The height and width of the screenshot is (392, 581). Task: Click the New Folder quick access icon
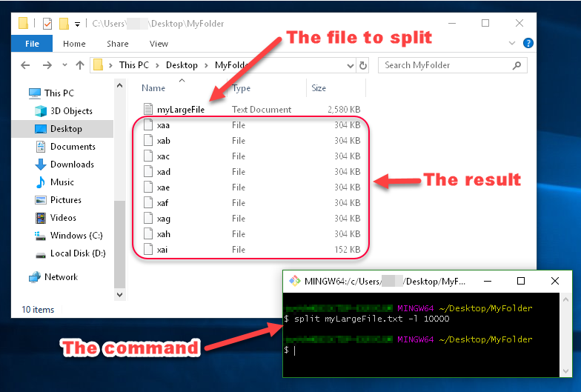coord(64,24)
